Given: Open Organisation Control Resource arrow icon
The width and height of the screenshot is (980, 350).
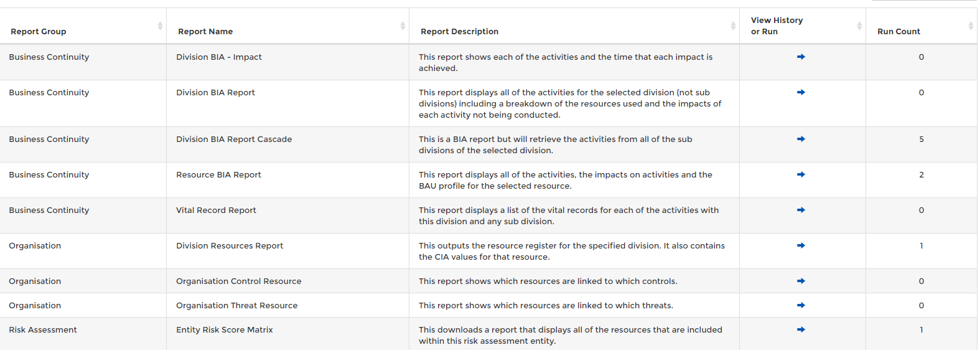Looking at the screenshot, I should tap(801, 281).
